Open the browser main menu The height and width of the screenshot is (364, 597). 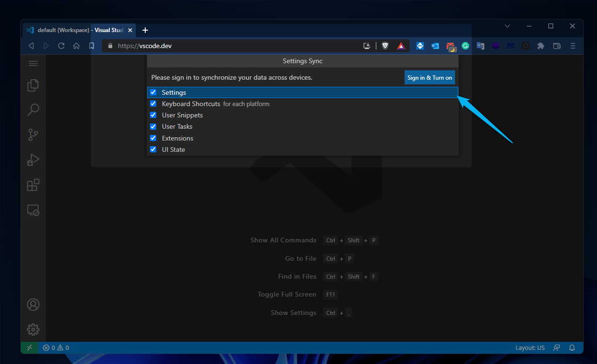tap(573, 46)
